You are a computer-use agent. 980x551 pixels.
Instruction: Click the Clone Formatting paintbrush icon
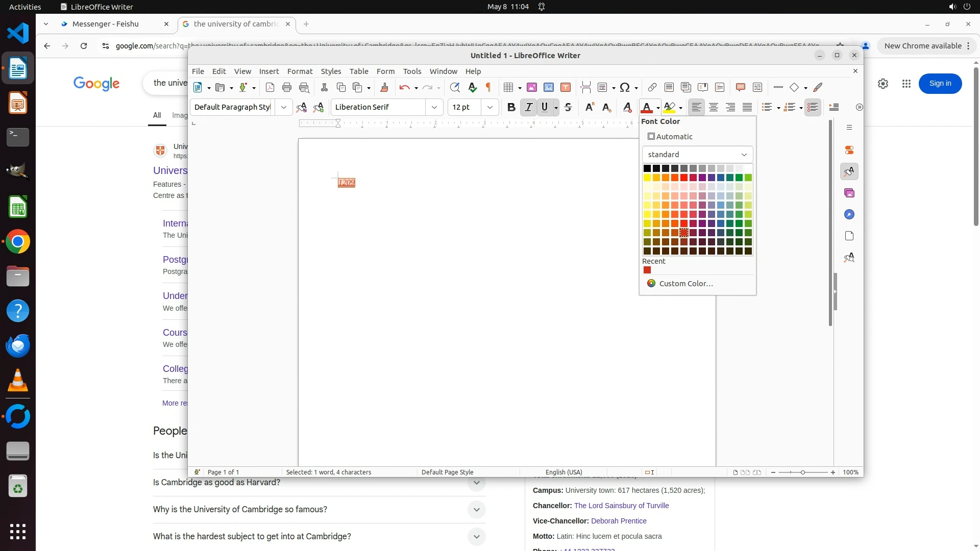point(384,87)
